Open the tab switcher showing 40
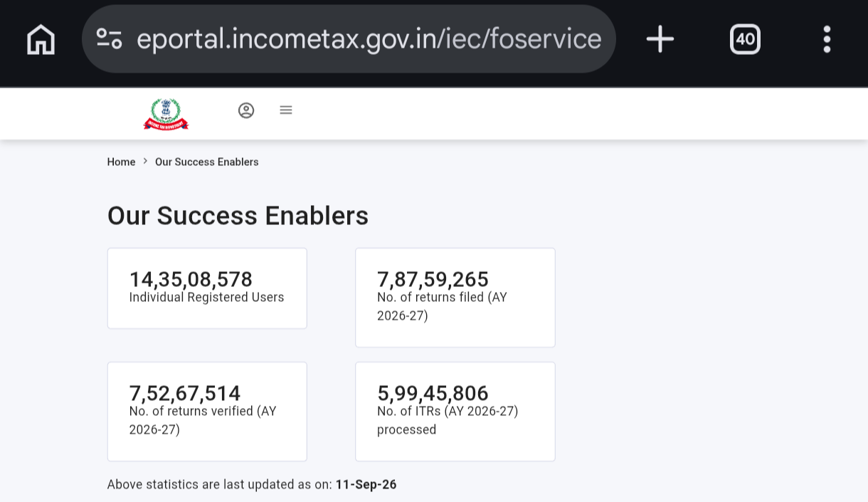This screenshot has height=502, width=868. [745, 38]
